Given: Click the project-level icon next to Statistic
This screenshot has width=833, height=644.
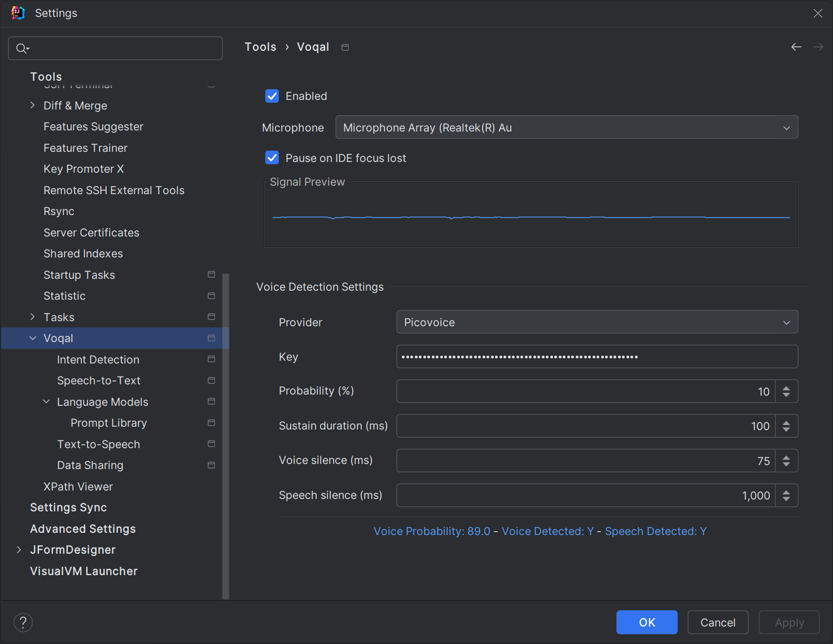Looking at the screenshot, I should 212,296.
